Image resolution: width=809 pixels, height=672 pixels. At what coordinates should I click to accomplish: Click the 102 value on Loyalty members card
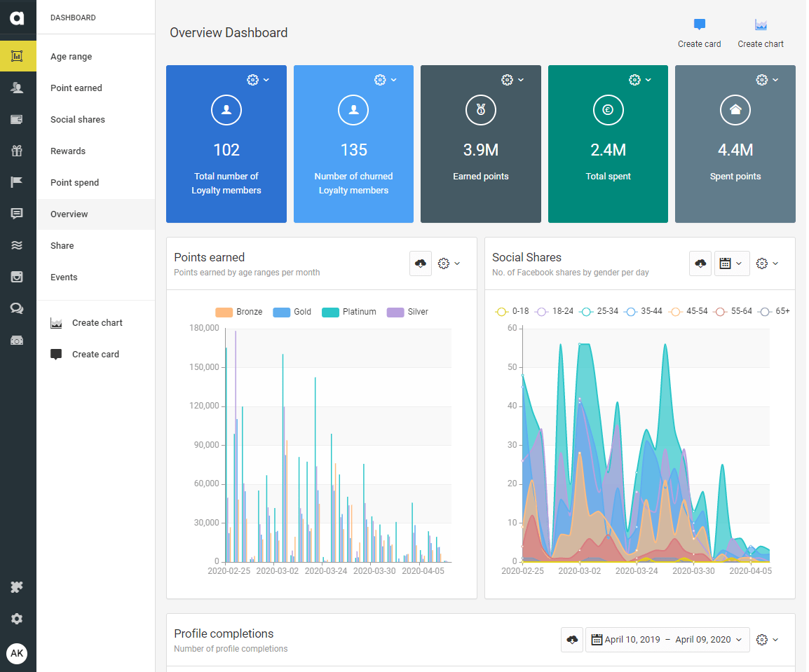click(226, 150)
